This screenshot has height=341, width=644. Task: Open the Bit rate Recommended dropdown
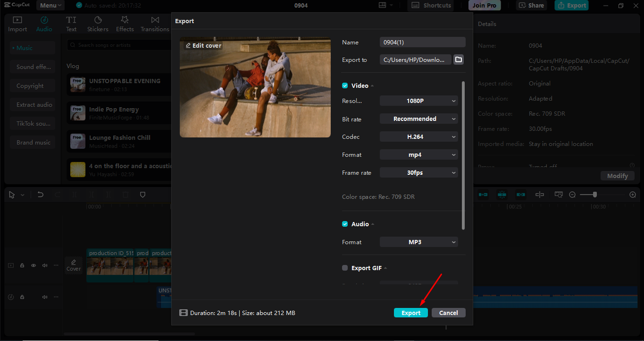pos(419,119)
